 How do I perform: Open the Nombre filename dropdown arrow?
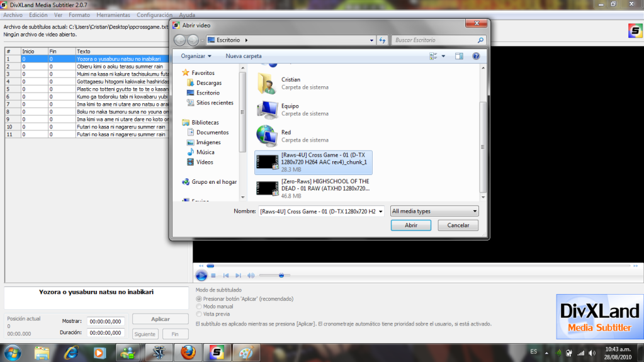(x=380, y=212)
